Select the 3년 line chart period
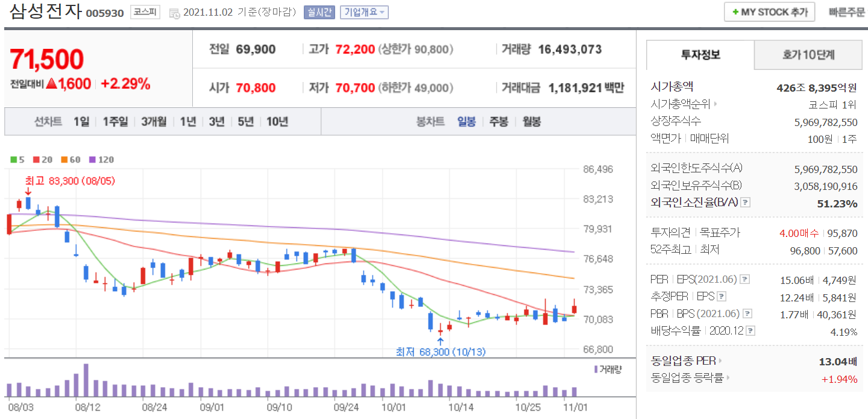The height and width of the screenshot is (419, 868). [x=217, y=122]
